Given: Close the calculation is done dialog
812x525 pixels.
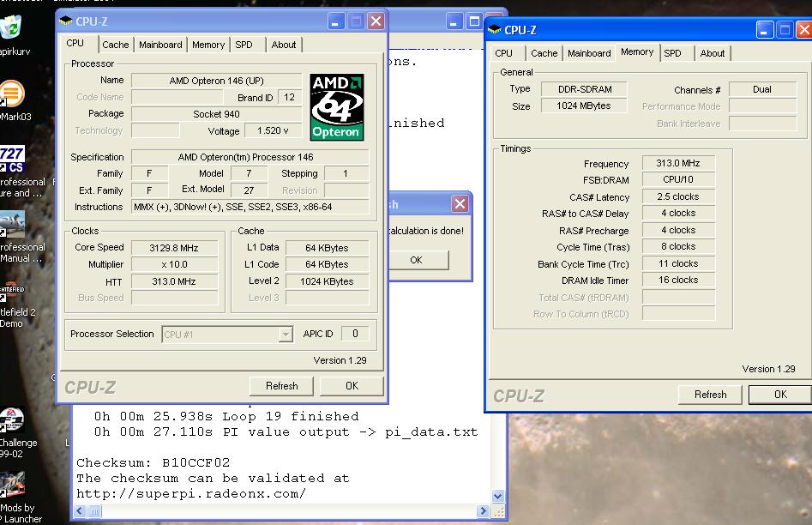Looking at the screenshot, I should coord(460,203).
